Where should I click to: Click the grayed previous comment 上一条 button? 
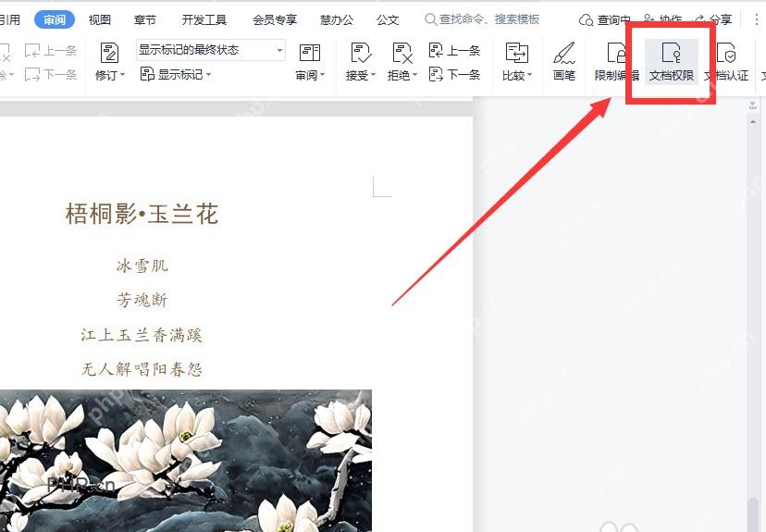tap(51, 50)
